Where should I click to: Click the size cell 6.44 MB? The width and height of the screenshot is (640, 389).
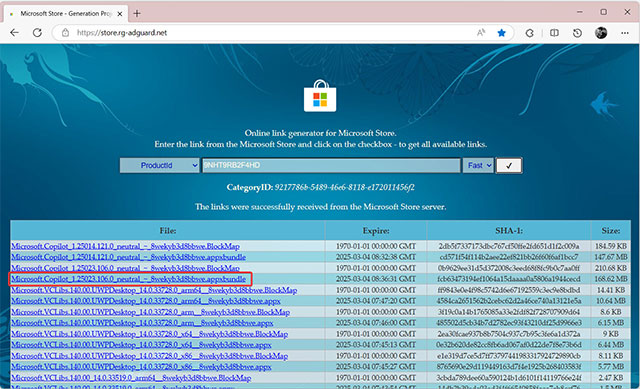tap(611, 345)
